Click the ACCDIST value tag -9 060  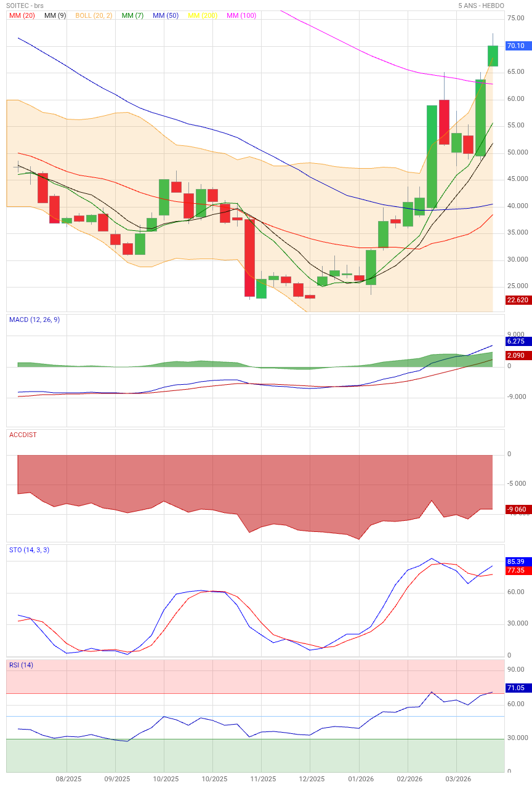click(518, 509)
